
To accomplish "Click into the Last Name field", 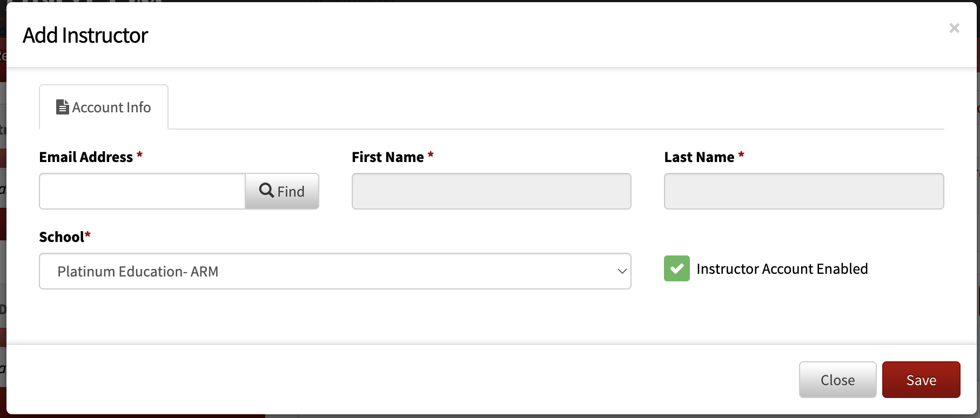I will [804, 191].
